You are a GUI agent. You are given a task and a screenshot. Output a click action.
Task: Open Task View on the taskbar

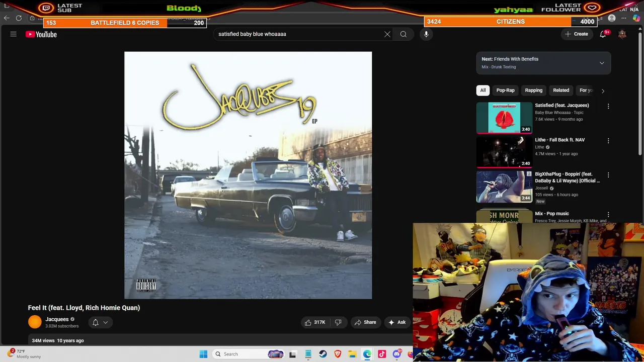tap(293, 354)
